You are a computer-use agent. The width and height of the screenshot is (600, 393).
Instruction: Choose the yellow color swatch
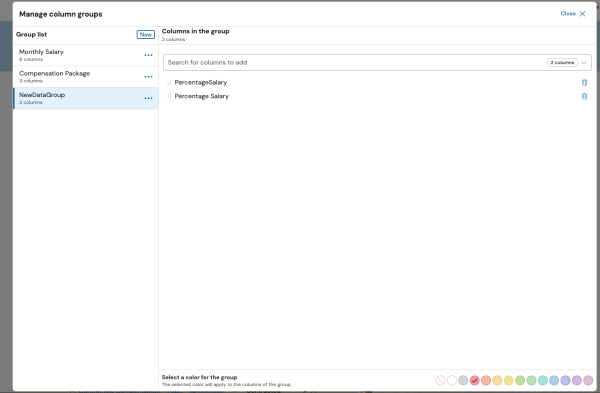tap(509, 380)
